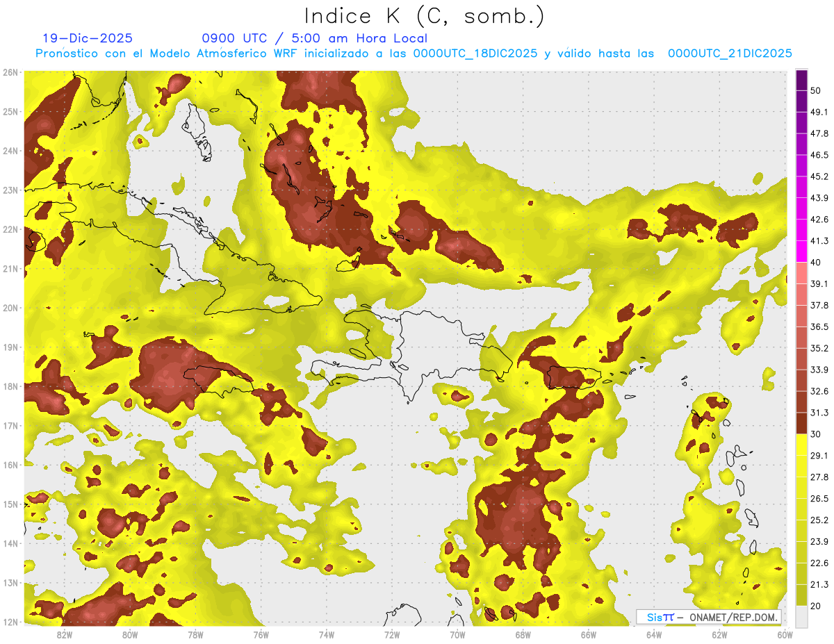Select the 25N latitude label
This screenshot has width=834, height=644.
pyautogui.click(x=10, y=112)
